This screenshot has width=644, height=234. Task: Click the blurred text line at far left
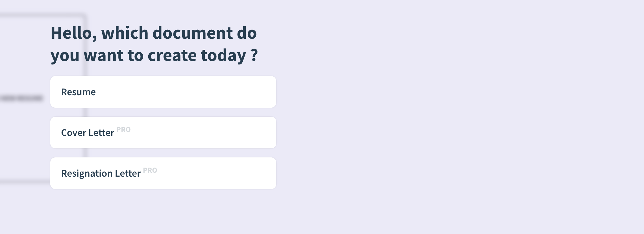click(21, 98)
